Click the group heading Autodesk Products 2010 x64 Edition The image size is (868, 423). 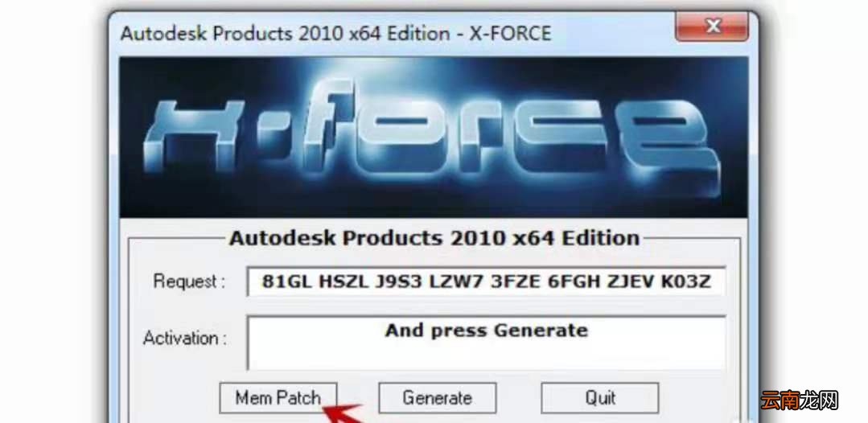(434, 238)
